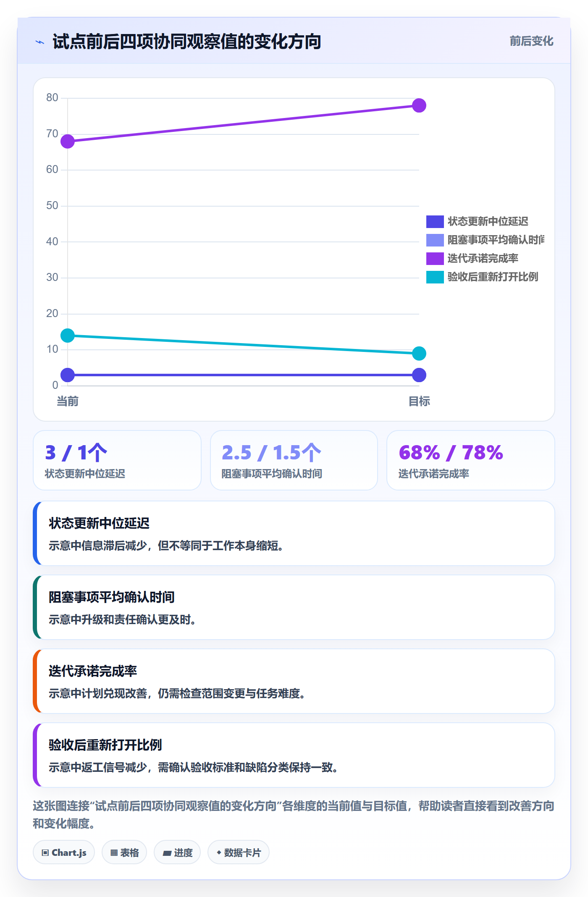Click the dark blue data point above 目标

tap(419, 375)
